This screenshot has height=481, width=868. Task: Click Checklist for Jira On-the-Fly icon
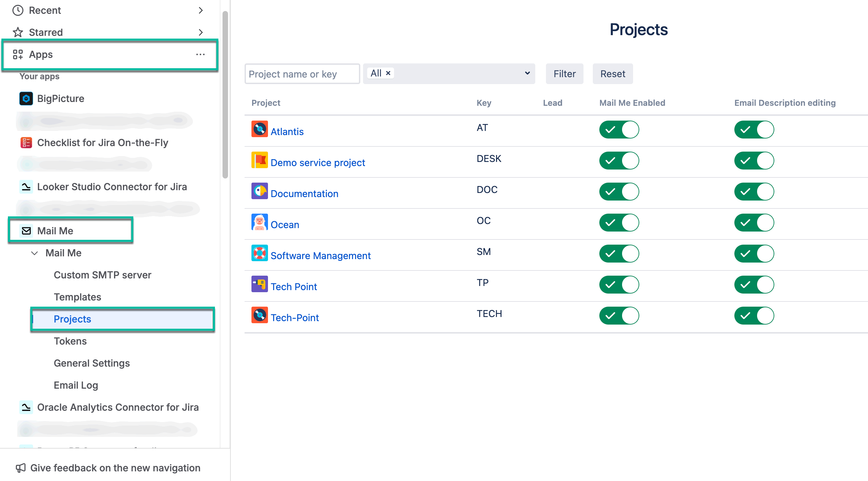click(26, 143)
